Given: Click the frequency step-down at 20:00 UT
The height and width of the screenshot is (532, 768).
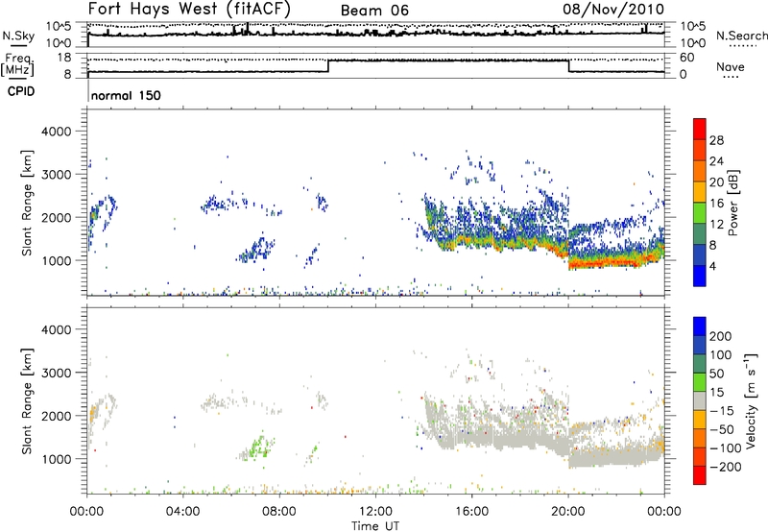Looking at the screenshot, I should pos(568,65).
